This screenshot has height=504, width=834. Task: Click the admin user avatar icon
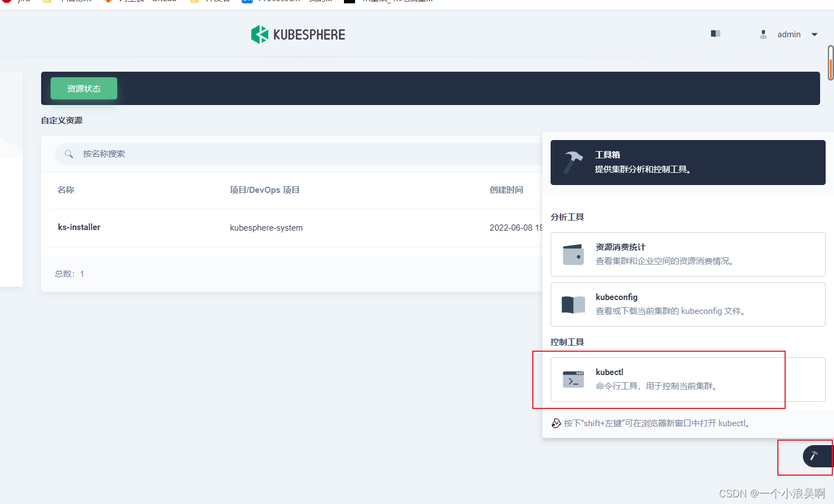(x=763, y=34)
